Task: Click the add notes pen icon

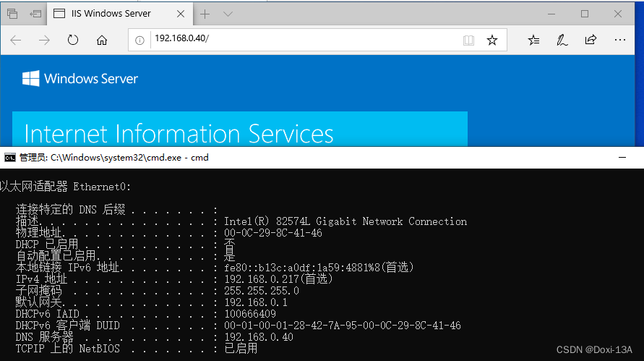Action: tap(562, 40)
